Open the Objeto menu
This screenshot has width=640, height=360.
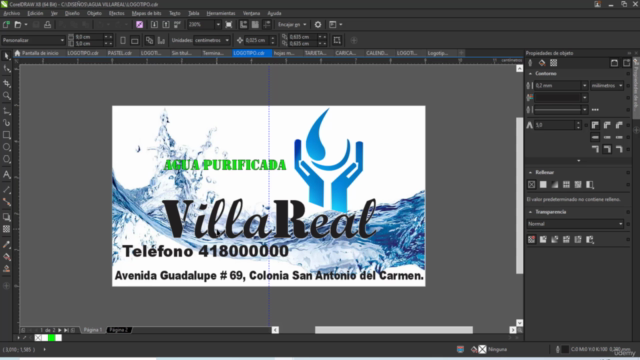(94, 13)
